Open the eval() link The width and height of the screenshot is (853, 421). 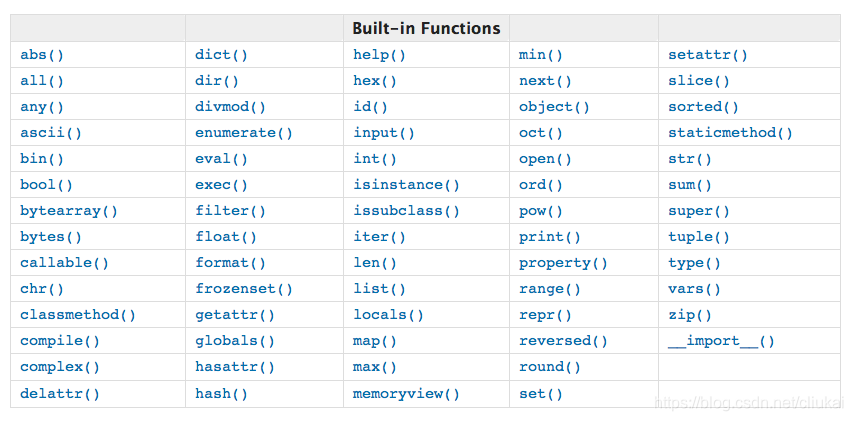coord(221,159)
